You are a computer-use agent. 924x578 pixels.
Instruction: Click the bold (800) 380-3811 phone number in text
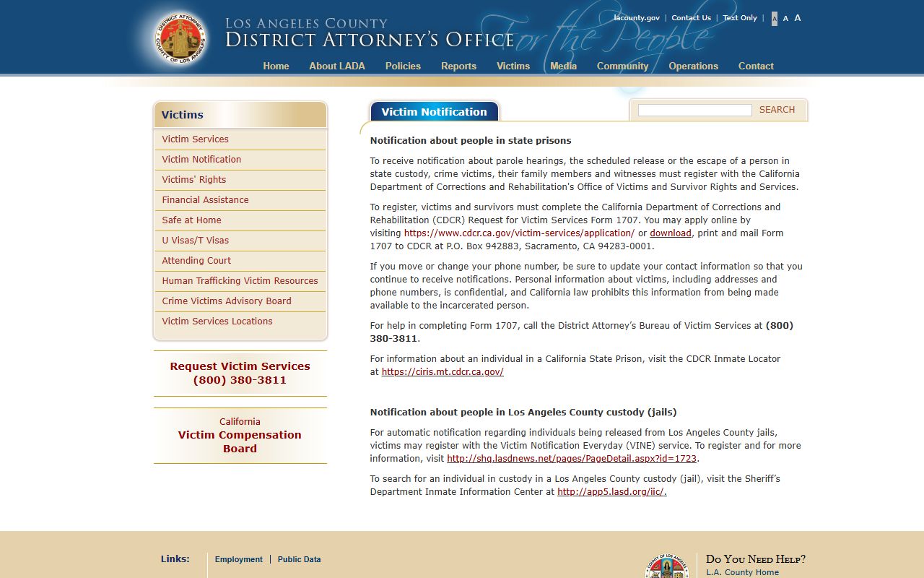[582, 332]
